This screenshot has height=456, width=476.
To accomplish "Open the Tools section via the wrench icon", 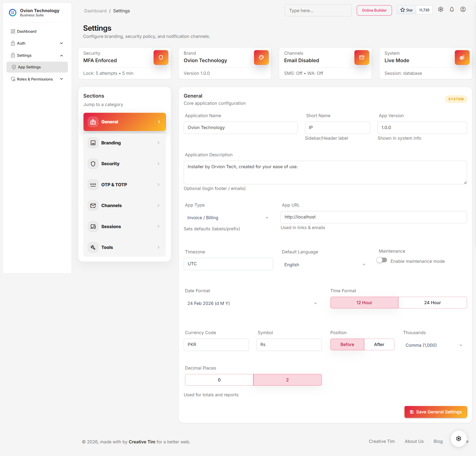I will click(x=93, y=247).
